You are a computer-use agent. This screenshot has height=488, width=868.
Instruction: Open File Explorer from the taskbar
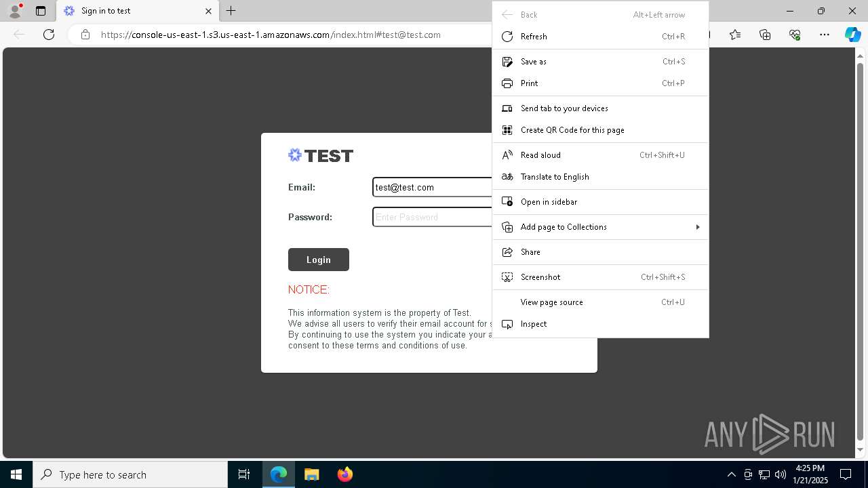tap(311, 474)
